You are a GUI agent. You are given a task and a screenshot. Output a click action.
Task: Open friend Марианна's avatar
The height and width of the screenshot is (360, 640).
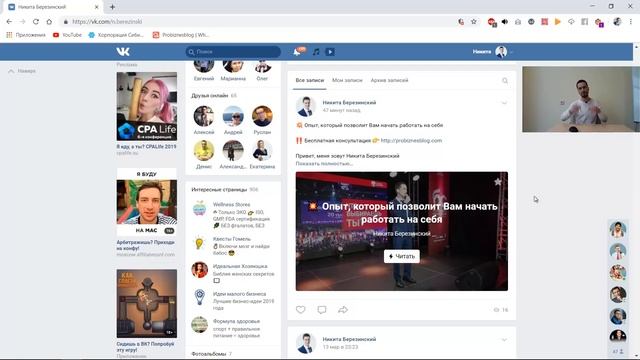tap(233, 66)
